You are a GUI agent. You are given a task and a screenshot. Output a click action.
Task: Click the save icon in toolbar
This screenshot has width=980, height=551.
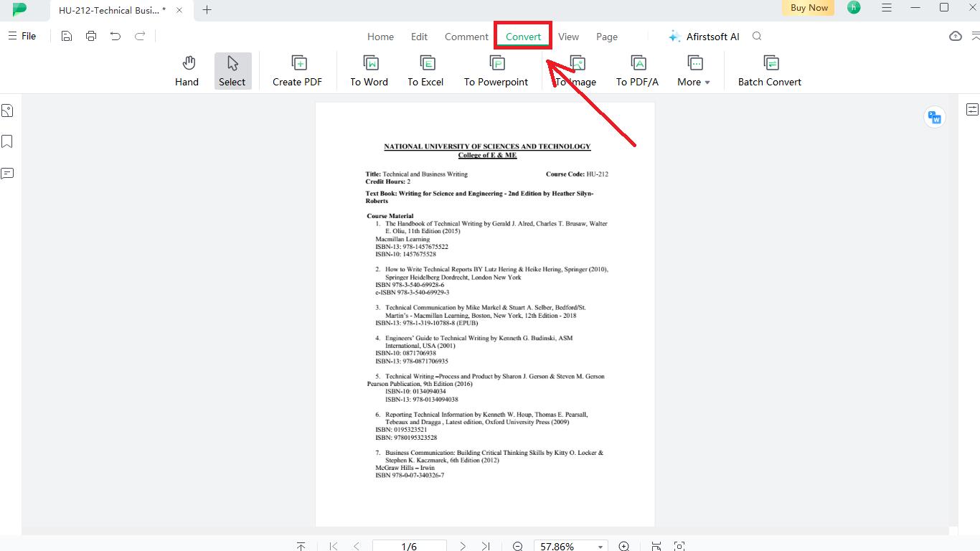pos(67,36)
